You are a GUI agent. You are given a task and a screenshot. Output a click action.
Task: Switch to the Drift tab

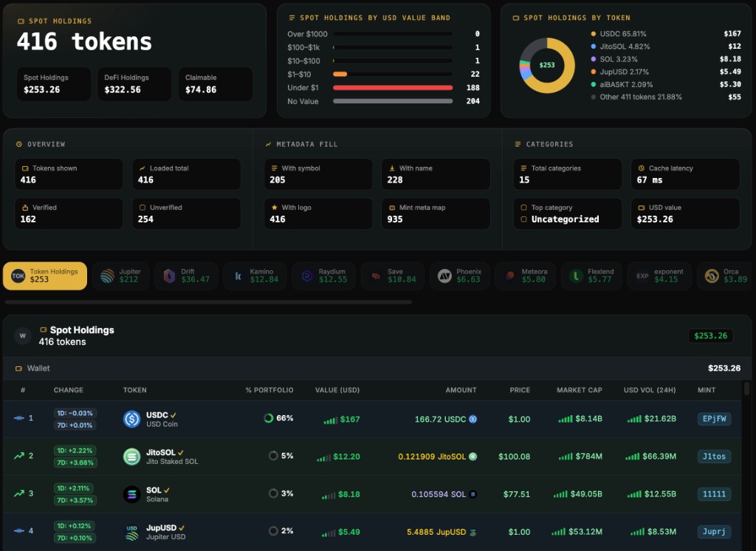[x=186, y=276]
